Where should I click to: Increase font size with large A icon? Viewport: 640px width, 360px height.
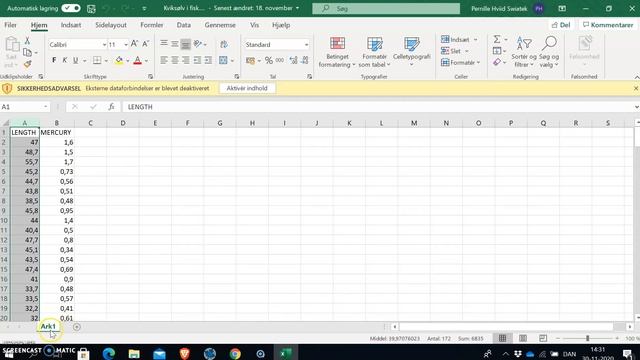134,44
